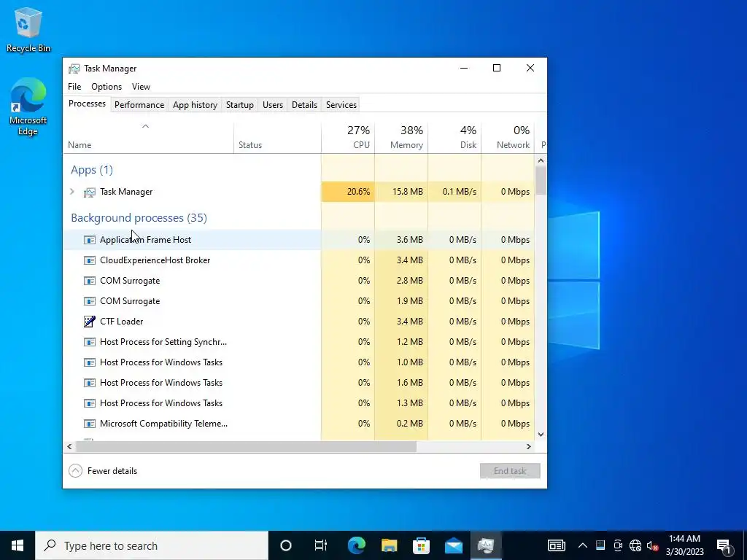The image size is (747, 560).
Task: Click the tray icon left of Meet Now
Action: 600,545
